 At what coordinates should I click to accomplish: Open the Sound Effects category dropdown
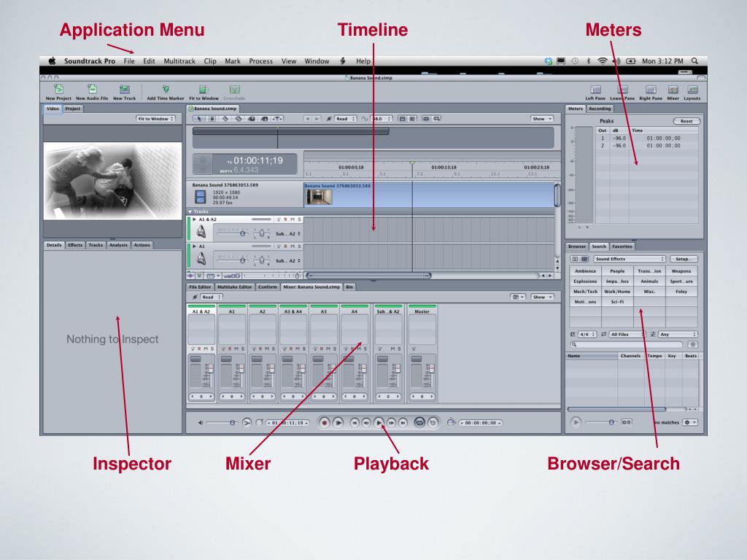[x=630, y=259]
